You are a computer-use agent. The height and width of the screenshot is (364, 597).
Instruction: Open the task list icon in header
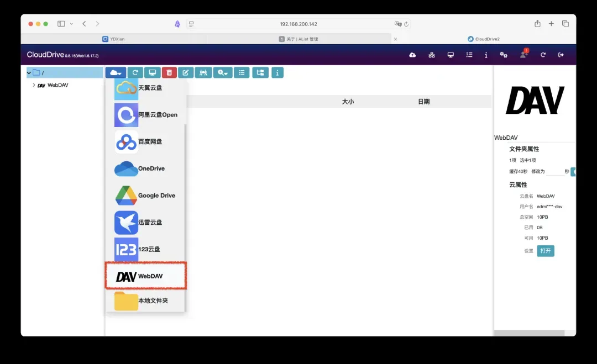(469, 55)
